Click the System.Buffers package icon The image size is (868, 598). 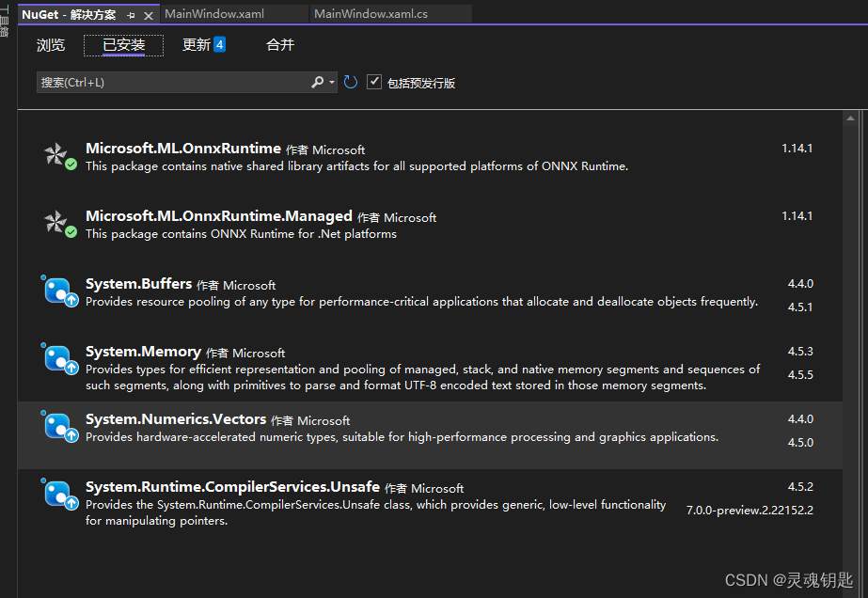[60, 291]
